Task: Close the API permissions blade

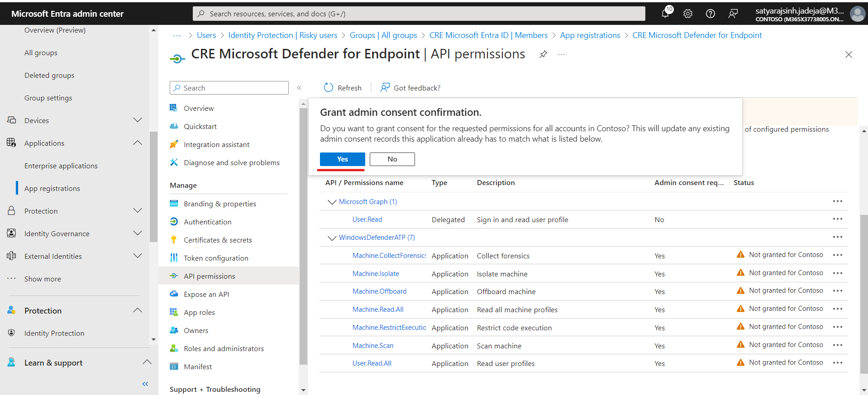Action: click(x=849, y=54)
